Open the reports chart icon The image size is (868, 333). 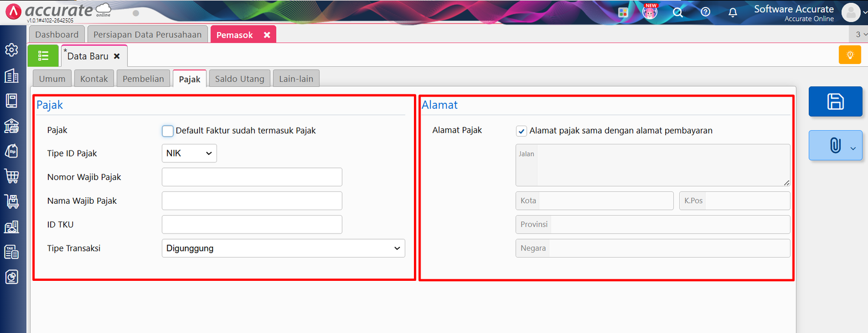tap(11, 277)
